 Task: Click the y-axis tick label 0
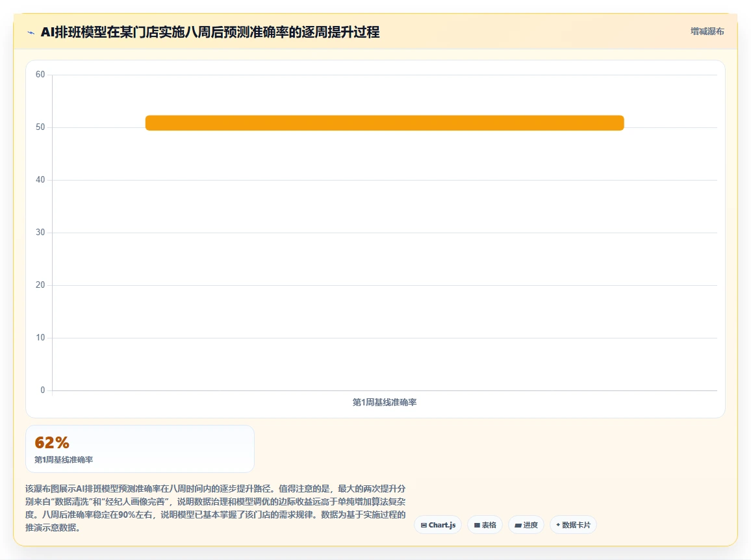tap(43, 390)
